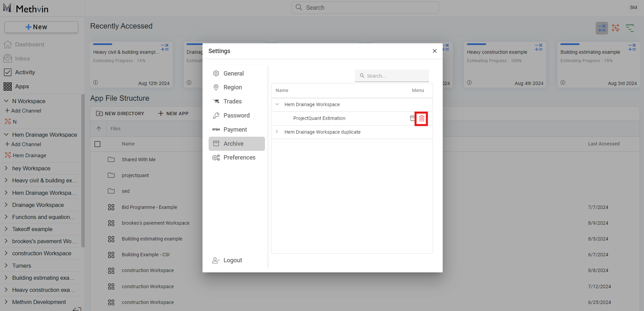This screenshot has height=311, width=644.
Task: Collapse N Workspace in sidebar
Action: [x=6, y=101]
